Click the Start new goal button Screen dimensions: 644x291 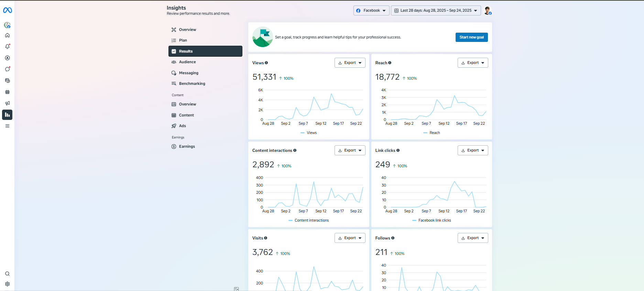(x=471, y=37)
